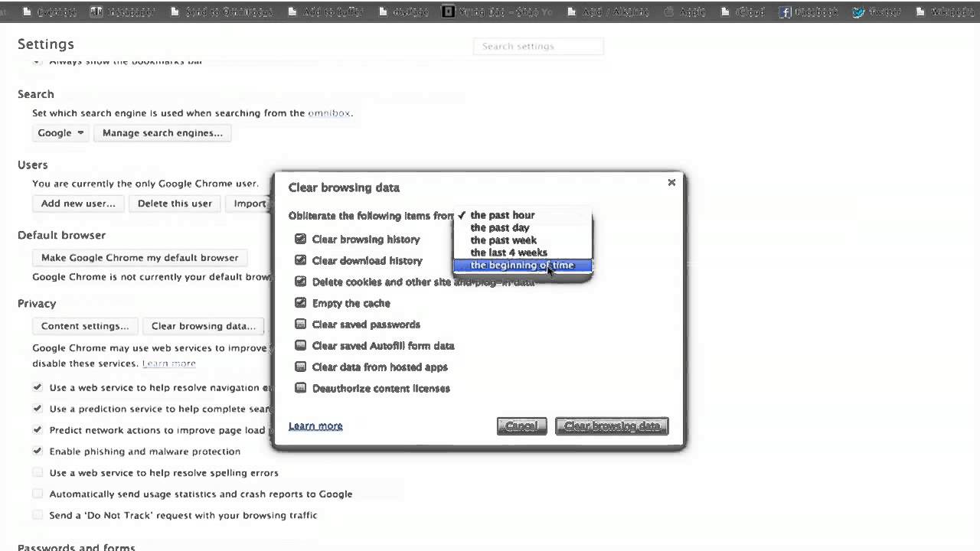This screenshot has width=980, height=551.
Task: Click the Manage search engines button
Action: click(x=162, y=133)
